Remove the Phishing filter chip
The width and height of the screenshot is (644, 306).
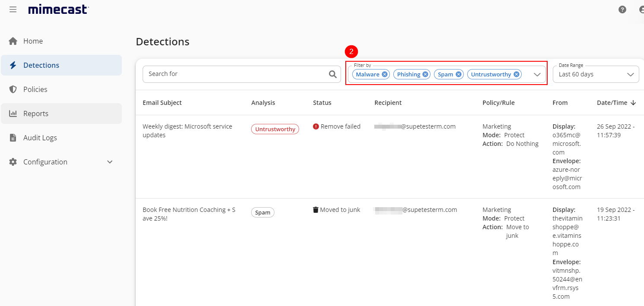click(425, 74)
